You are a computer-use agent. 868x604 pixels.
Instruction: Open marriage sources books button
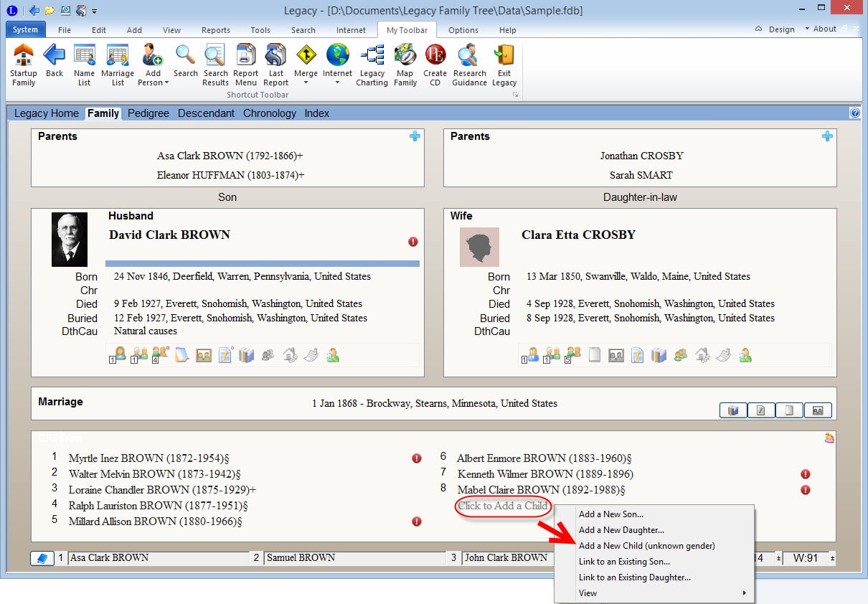tap(732, 410)
